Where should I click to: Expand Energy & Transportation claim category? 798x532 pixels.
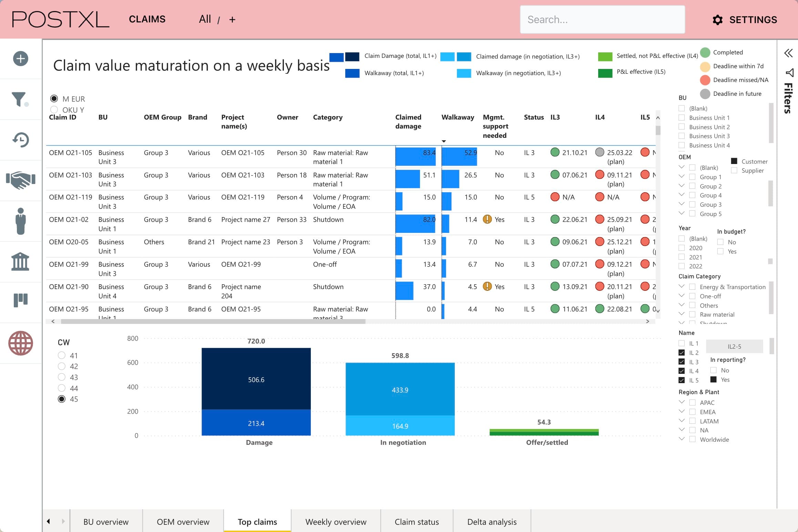(x=681, y=286)
